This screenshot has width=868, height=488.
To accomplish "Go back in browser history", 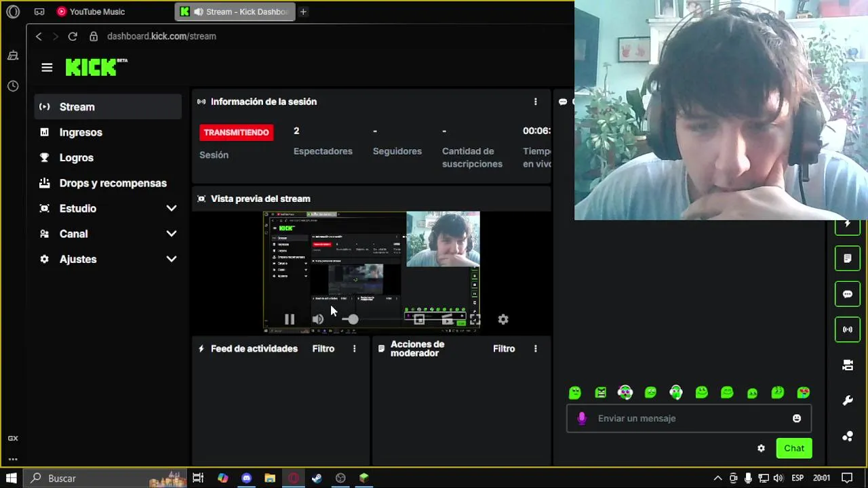I will pos(39,36).
